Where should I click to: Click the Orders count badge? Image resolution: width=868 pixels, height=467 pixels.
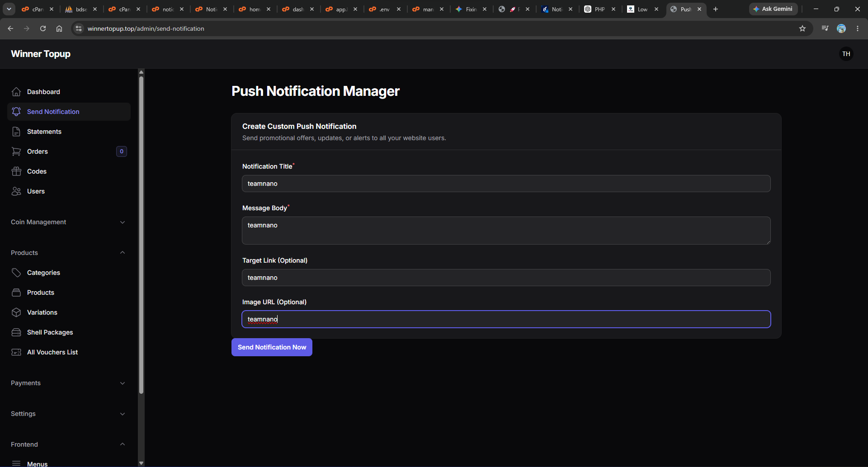coord(122,151)
